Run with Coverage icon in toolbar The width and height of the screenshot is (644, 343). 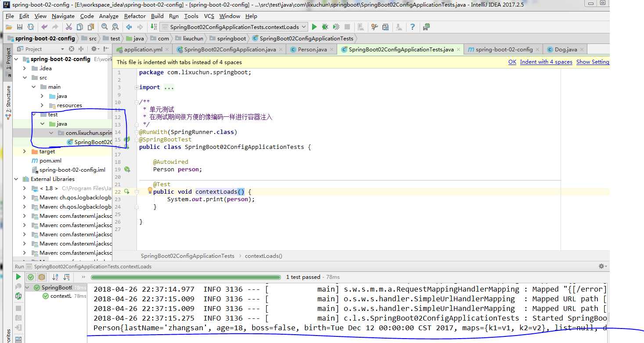[x=336, y=27]
